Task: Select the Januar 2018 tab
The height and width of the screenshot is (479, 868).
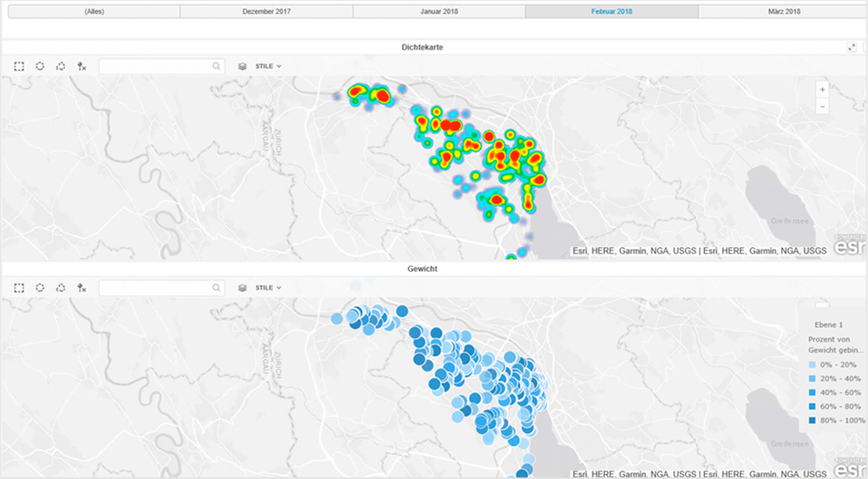Action: point(438,11)
